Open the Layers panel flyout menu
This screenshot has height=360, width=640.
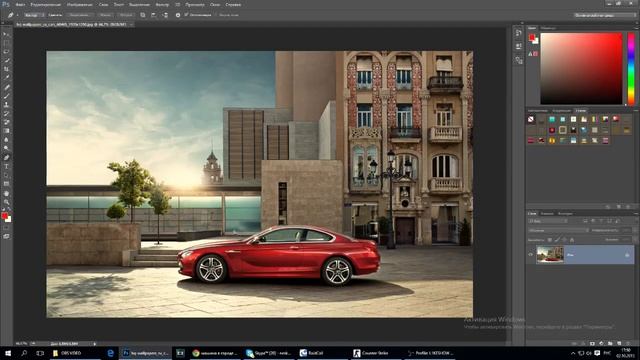636,213
